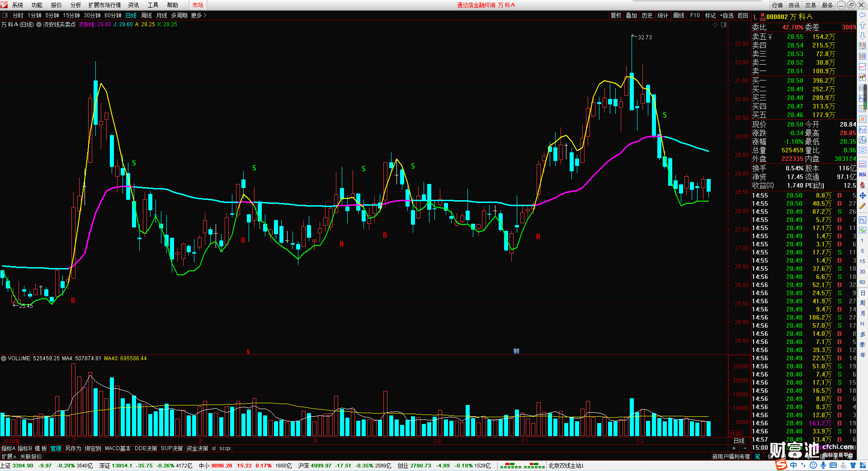The image size is (868, 471).
Task: Open the 扩展市场行情 menu
Action: click(x=105, y=5)
